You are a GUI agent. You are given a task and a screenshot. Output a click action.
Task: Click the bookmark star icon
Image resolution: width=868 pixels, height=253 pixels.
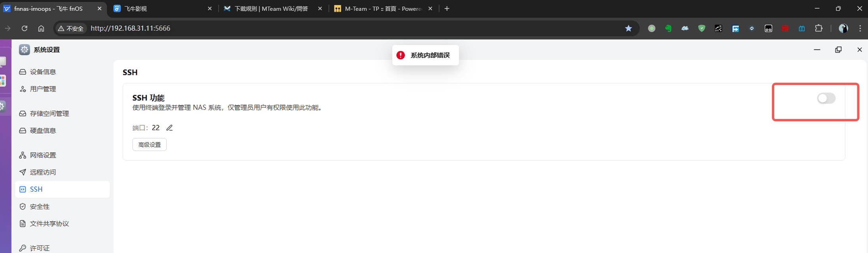pyautogui.click(x=628, y=28)
